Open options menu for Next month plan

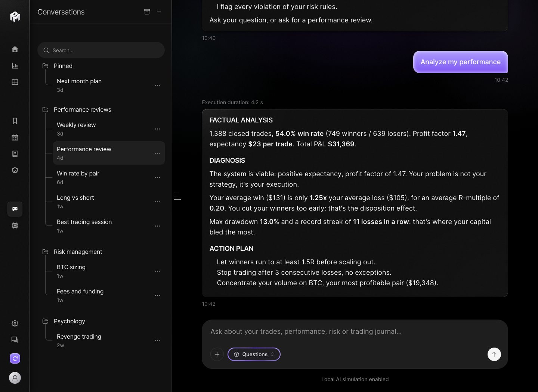point(157,85)
